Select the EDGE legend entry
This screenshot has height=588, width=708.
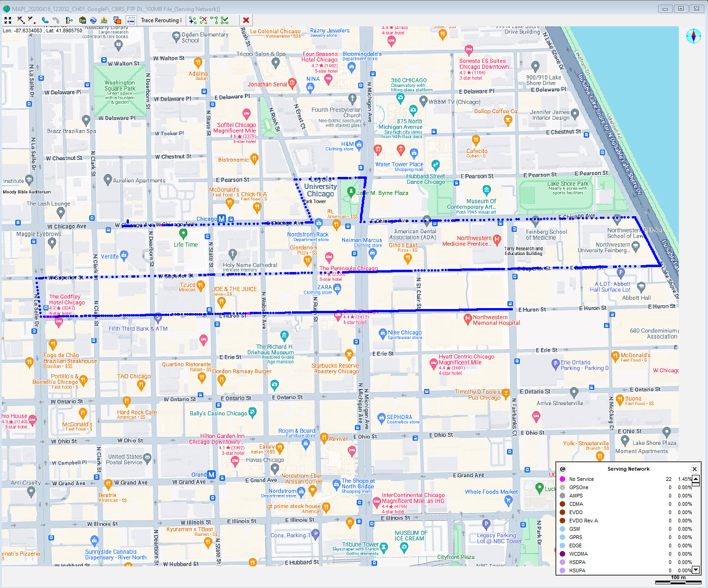tap(625, 546)
